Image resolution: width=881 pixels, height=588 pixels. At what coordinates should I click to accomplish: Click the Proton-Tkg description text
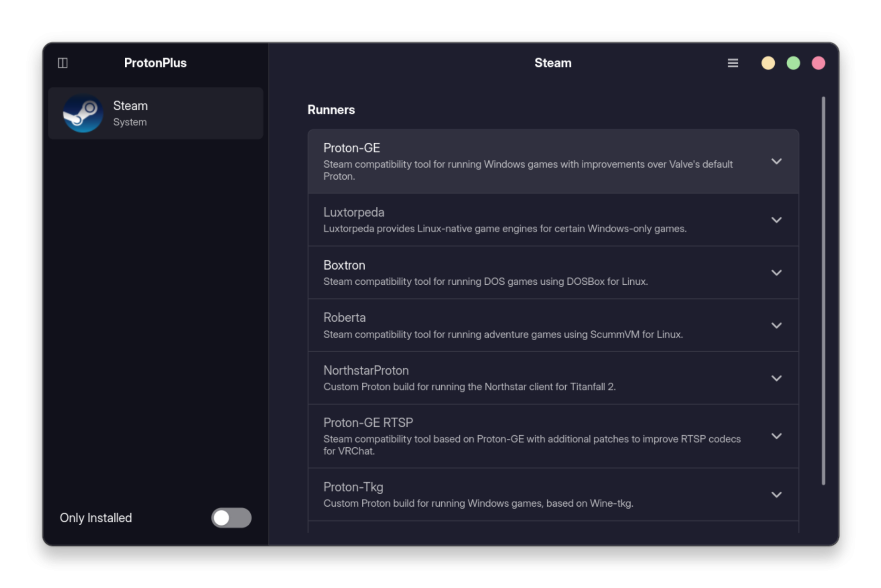pyautogui.click(x=479, y=503)
